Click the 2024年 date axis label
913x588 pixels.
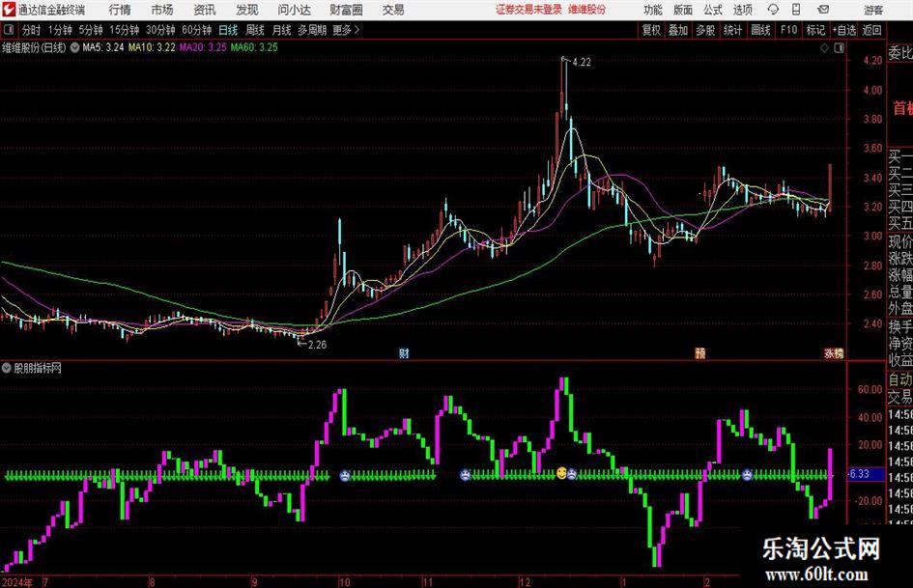coord(17,582)
